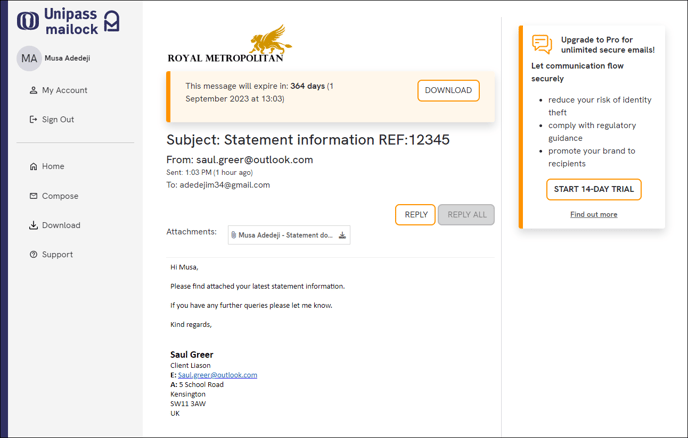Click the orange chat bubbles upgrade icon

click(542, 44)
